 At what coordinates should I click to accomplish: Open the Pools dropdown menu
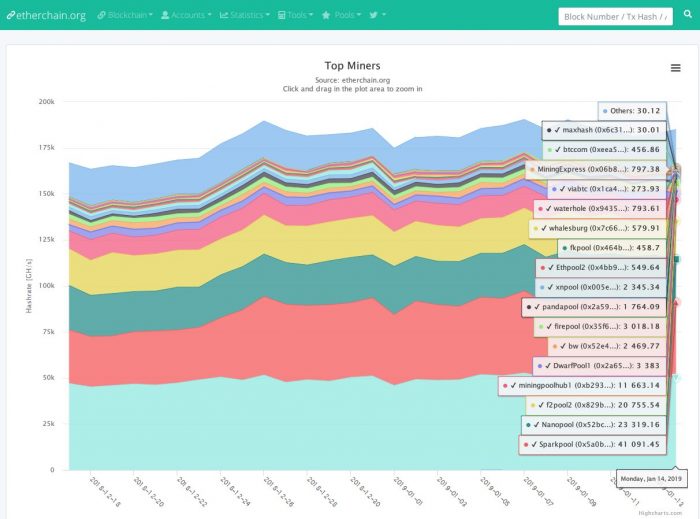tap(342, 15)
